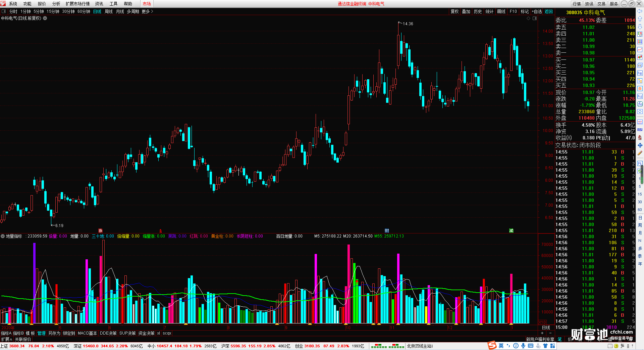Click the app logo icon at top-left

(x=3, y=4)
